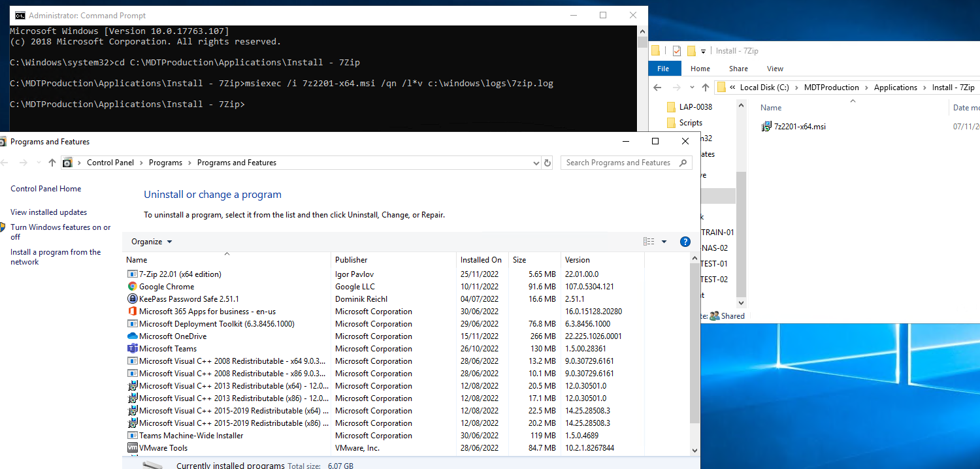This screenshot has height=469, width=980.
Task: Go up one folder in File Explorer
Action: tap(705, 88)
